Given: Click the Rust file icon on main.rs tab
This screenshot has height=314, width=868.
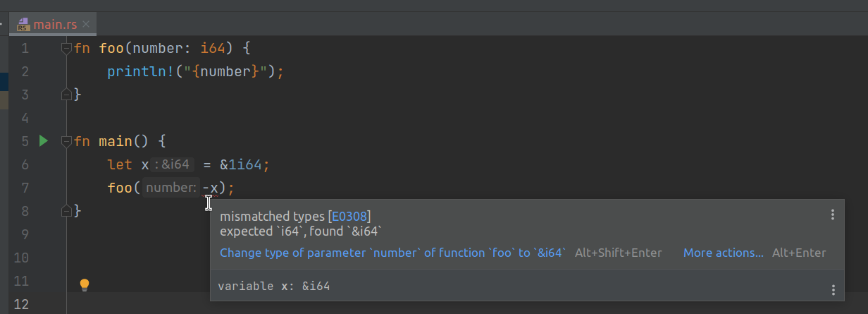Looking at the screenshot, I should (24, 24).
